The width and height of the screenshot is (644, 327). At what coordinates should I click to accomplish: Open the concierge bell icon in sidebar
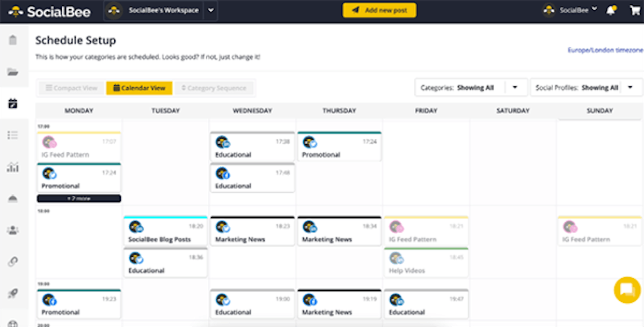point(13,198)
